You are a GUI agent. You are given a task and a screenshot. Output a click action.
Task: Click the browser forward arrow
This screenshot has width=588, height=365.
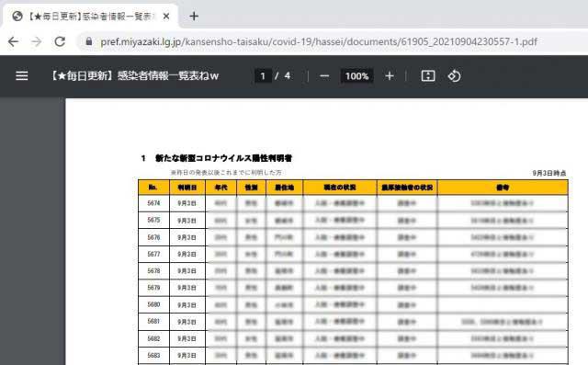point(37,41)
